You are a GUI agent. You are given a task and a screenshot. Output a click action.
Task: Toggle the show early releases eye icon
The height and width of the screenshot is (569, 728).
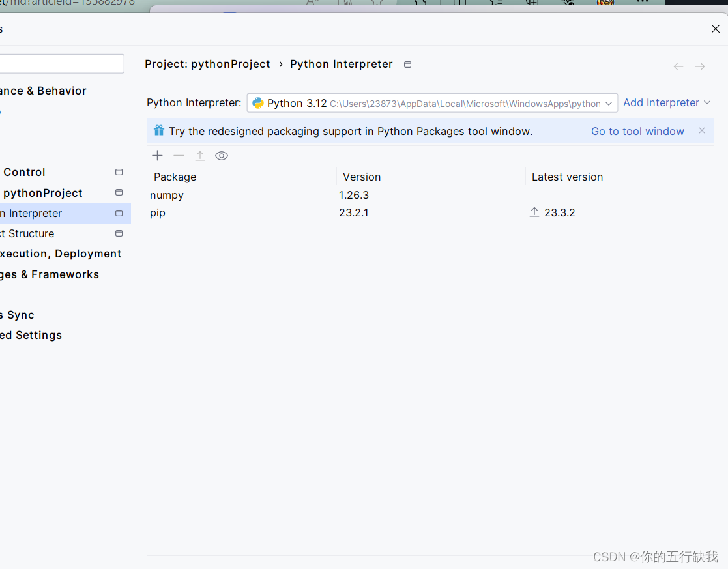[222, 156]
